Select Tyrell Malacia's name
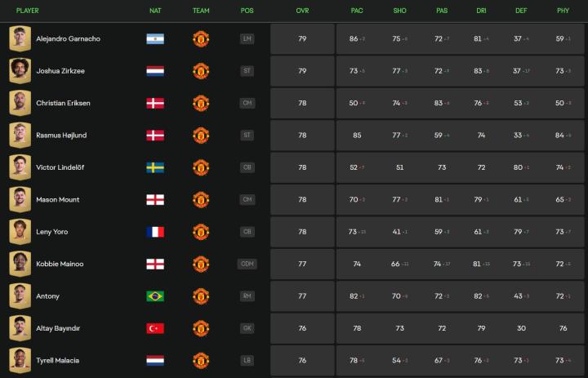The image size is (588, 378). point(58,360)
